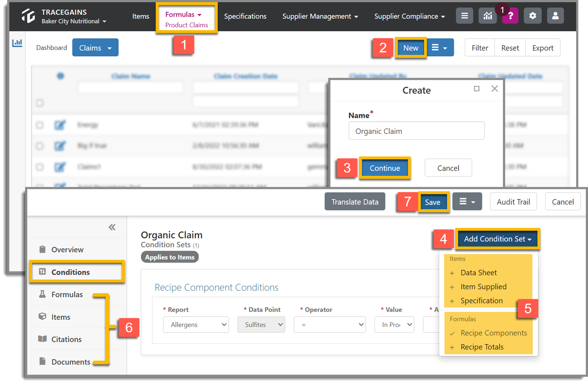Open the Operator dropdown showing equals sign
The image size is (588, 384).
[x=329, y=325]
